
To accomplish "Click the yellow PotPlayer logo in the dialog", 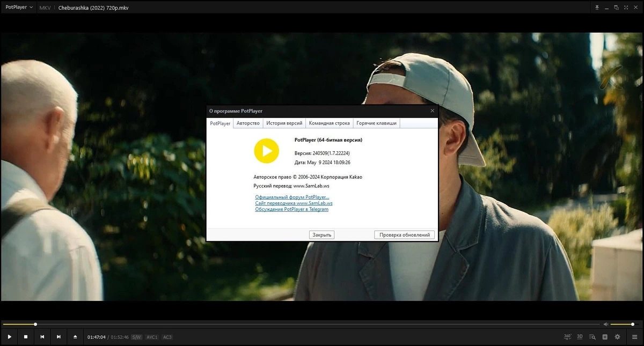I will [266, 151].
